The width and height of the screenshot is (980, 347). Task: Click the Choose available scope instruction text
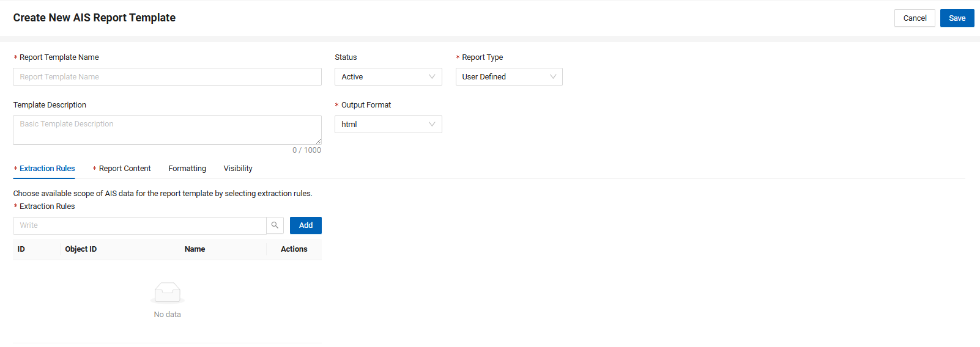[x=163, y=194]
